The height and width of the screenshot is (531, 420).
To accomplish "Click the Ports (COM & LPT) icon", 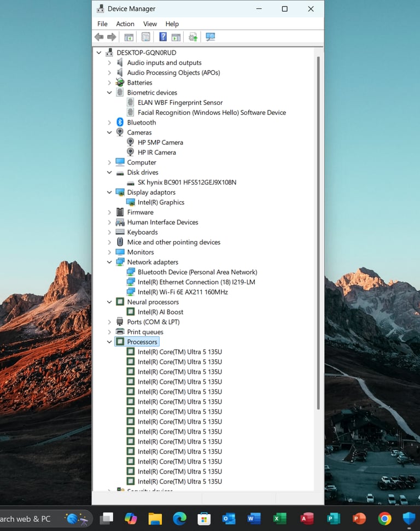I will coord(120,322).
